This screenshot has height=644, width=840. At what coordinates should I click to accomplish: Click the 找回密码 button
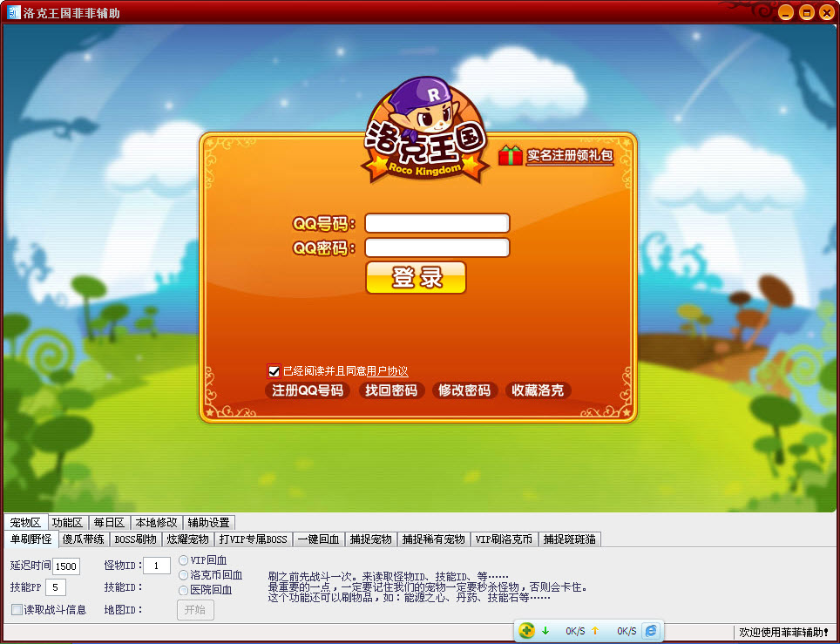pyautogui.click(x=391, y=390)
